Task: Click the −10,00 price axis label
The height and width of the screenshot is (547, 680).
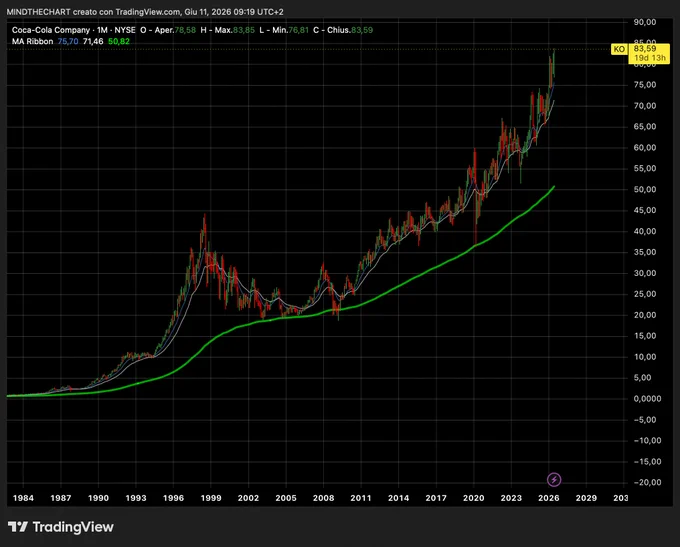Action: (x=647, y=441)
